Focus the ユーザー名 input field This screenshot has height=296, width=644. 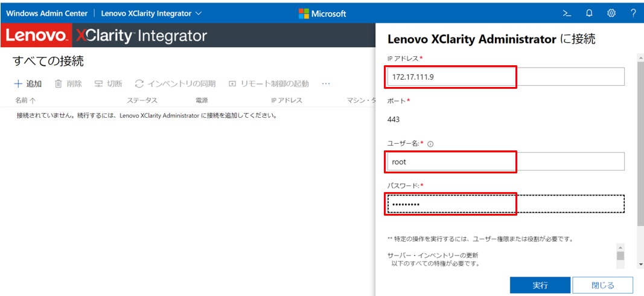pos(506,161)
